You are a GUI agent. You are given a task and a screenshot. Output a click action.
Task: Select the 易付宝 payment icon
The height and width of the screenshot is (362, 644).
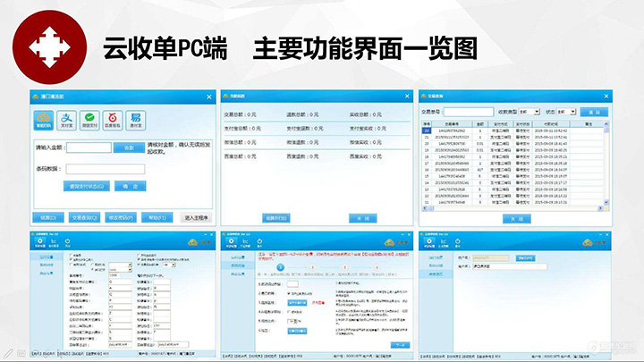click(x=135, y=119)
